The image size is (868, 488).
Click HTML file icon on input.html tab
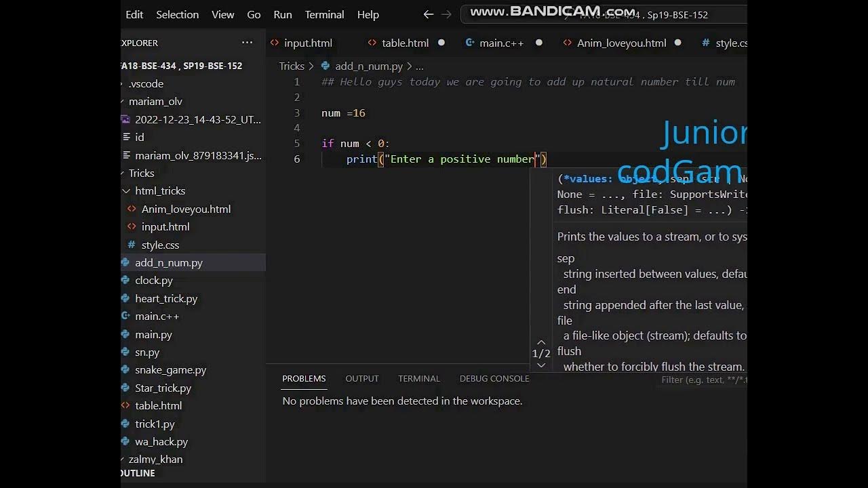[x=275, y=43]
